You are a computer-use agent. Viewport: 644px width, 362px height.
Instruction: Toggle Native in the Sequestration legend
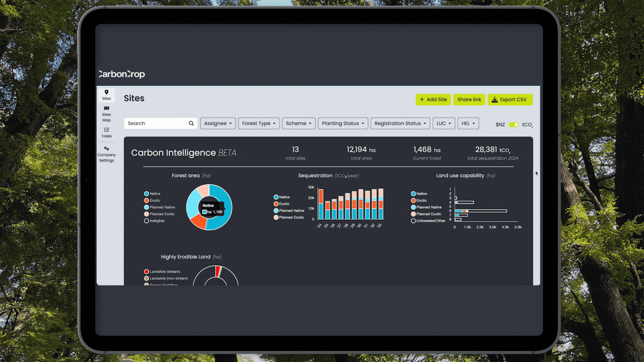click(x=282, y=197)
